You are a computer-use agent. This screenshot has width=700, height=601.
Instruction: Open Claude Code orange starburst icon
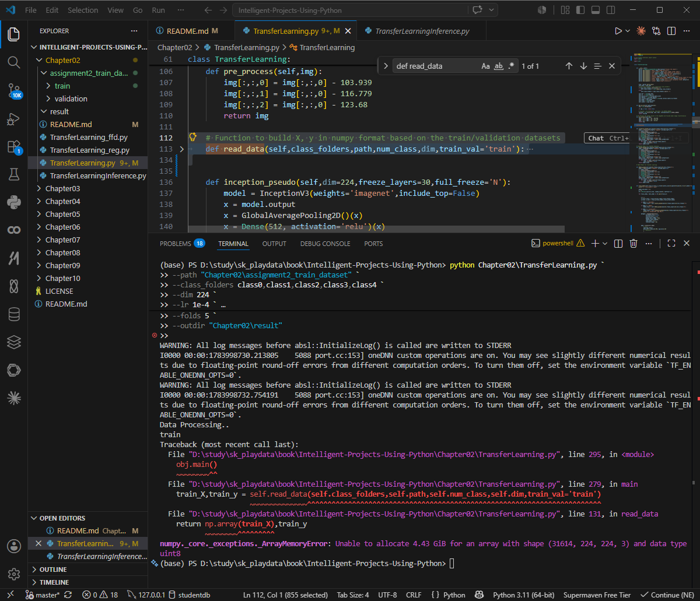[x=642, y=31]
